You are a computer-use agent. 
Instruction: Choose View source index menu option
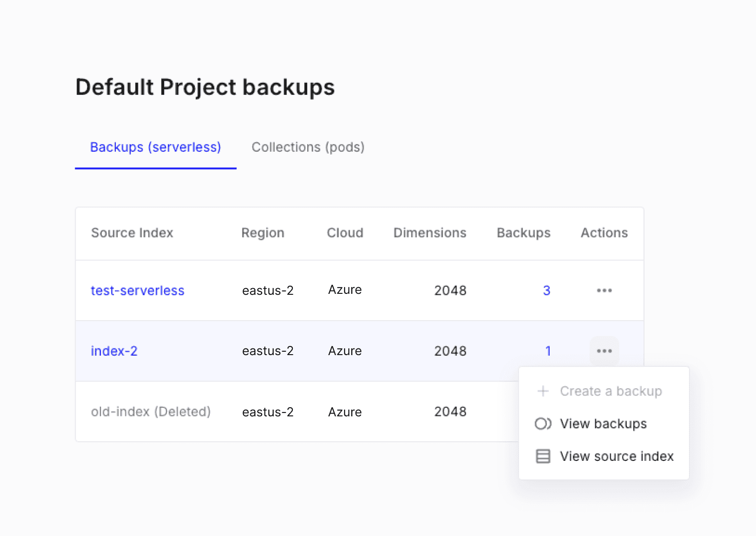point(616,456)
